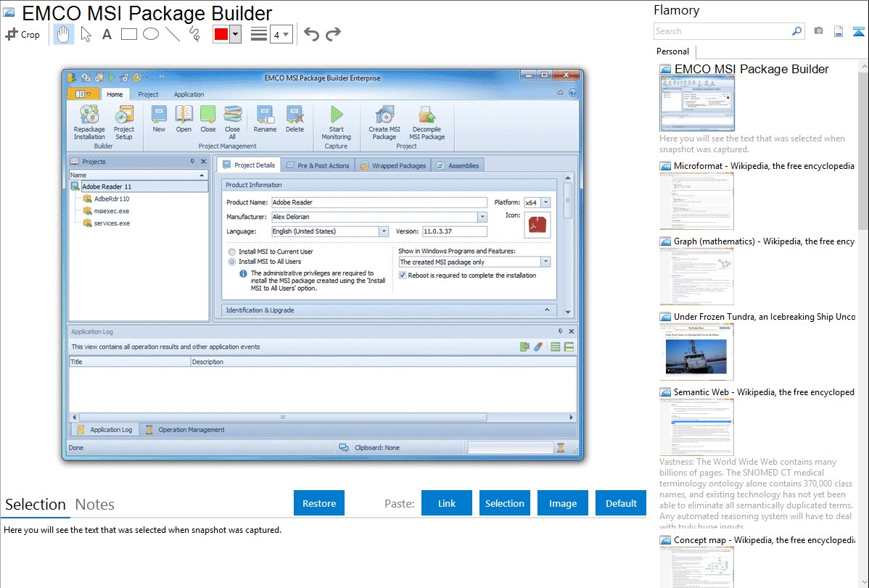Click Start Monitoring in the ribbon
869x588 pixels.
(337, 123)
